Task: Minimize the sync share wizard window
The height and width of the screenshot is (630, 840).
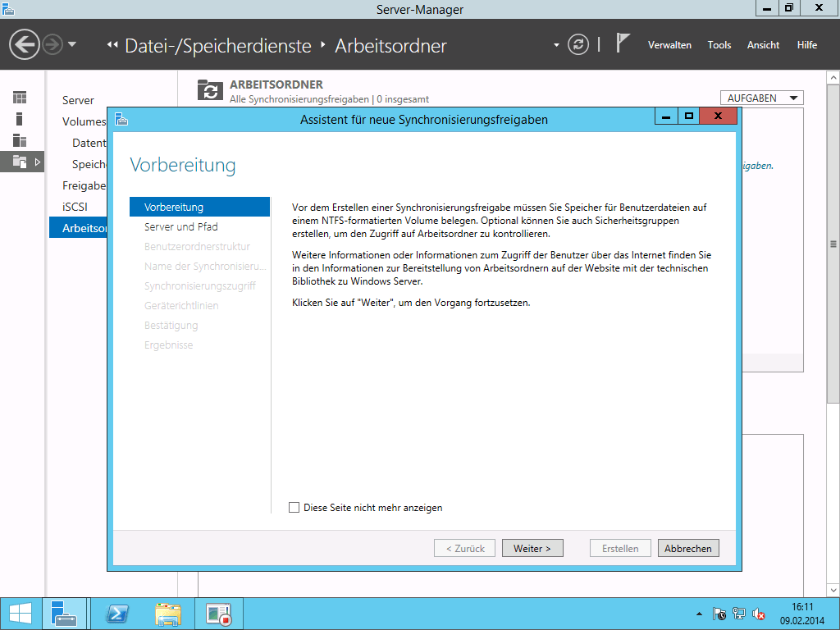Action: tap(666, 116)
